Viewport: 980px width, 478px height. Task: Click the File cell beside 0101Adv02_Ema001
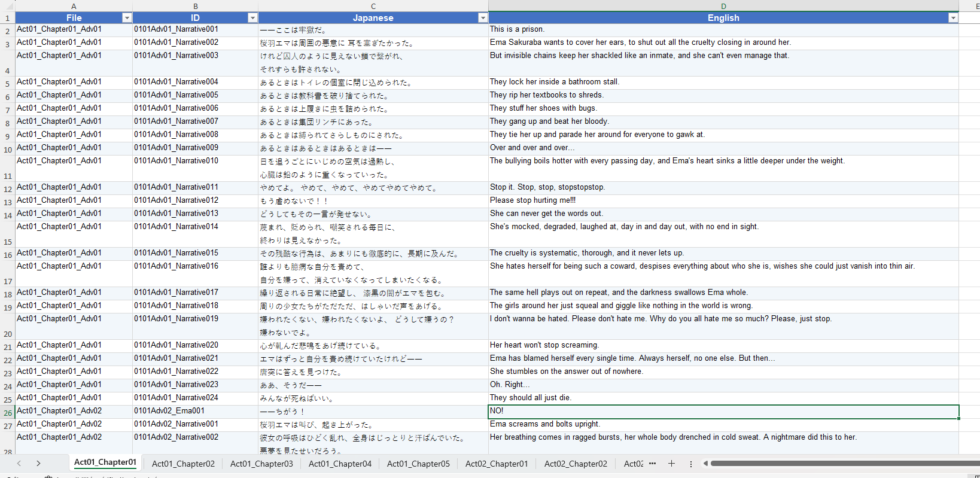point(74,411)
